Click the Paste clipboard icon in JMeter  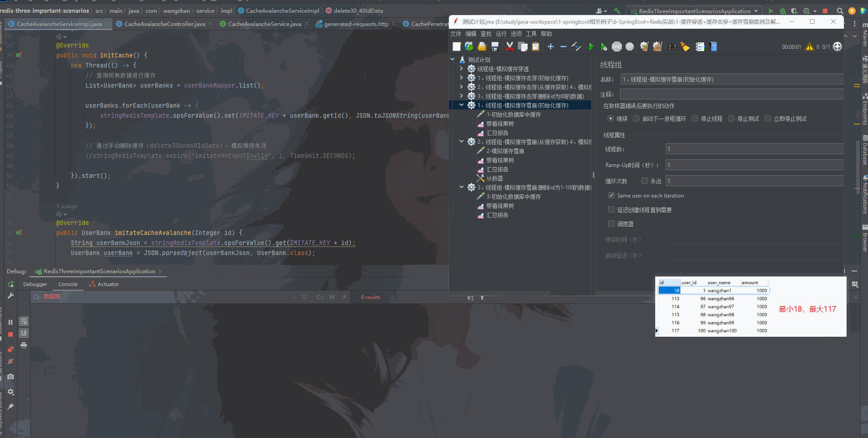click(536, 47)
